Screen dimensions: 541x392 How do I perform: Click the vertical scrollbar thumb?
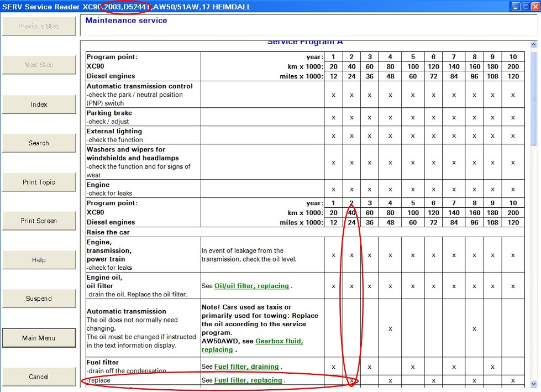(x=533, y=98)
